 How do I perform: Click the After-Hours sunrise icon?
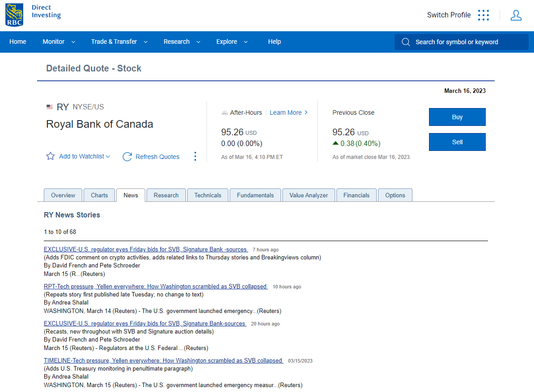coord(224,113)
